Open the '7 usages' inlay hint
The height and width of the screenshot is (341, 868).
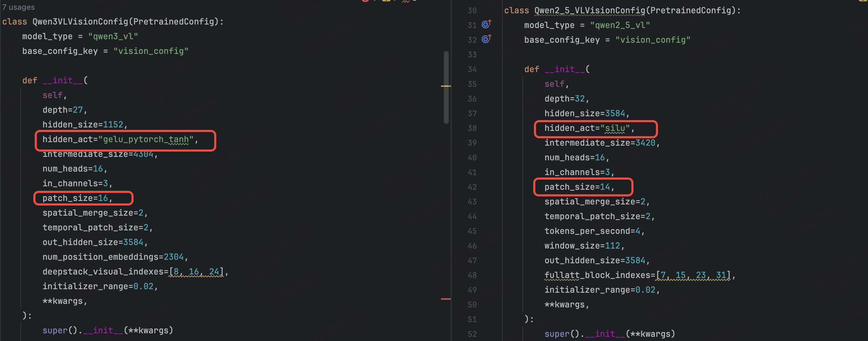pos(19,7)
